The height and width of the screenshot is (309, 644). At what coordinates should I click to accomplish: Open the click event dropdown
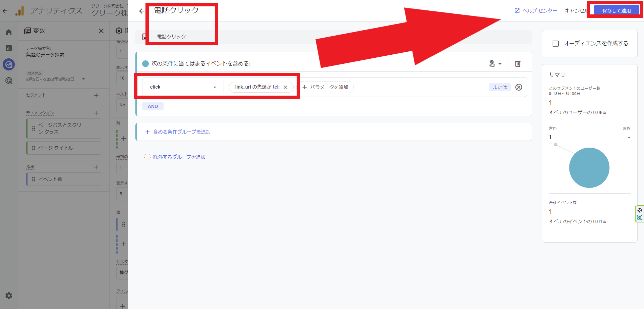pyautogui.click(x=182, y=87)
